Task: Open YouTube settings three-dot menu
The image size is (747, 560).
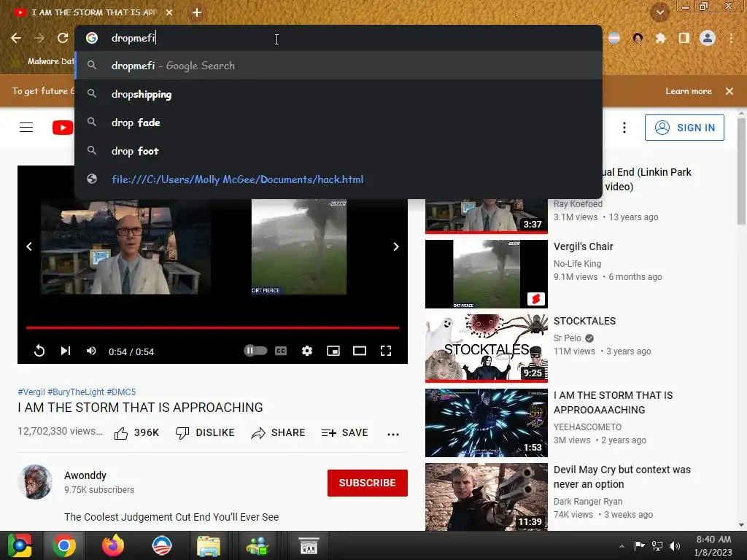Action: pyautogui.click(x=624, y=128)
